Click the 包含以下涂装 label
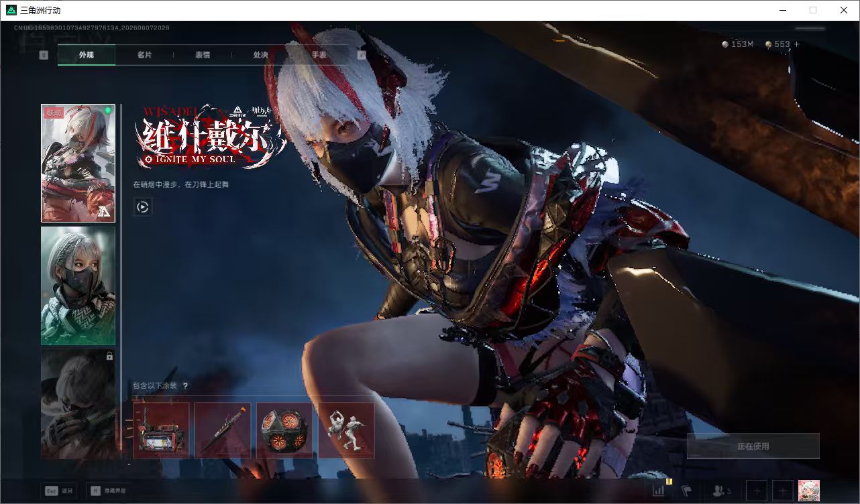This screenshot has width=860, height=504. (x=155, y=386)
